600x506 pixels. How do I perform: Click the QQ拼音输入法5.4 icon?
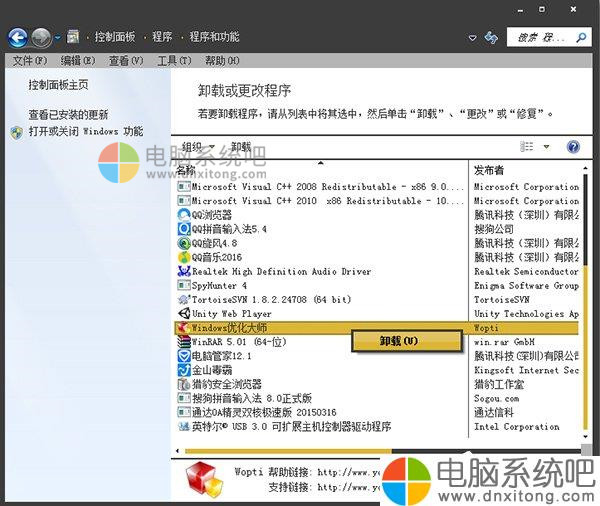click(x=184, y=229)
